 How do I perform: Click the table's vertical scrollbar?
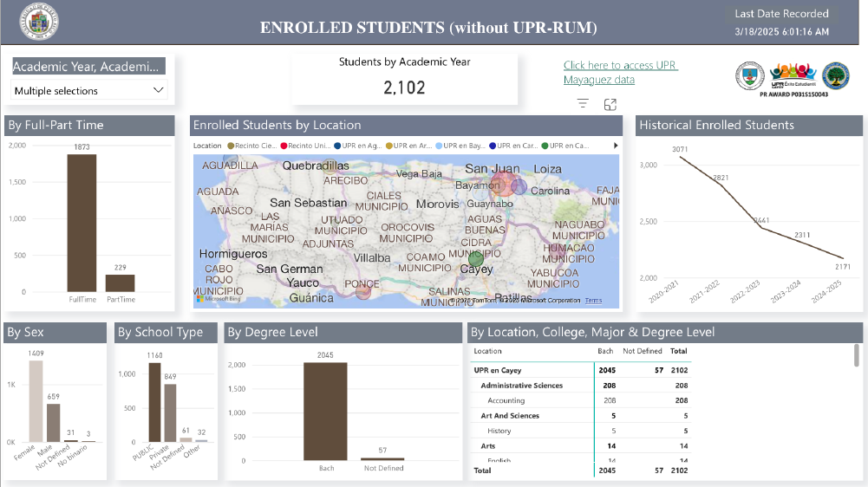click(857, 355)
